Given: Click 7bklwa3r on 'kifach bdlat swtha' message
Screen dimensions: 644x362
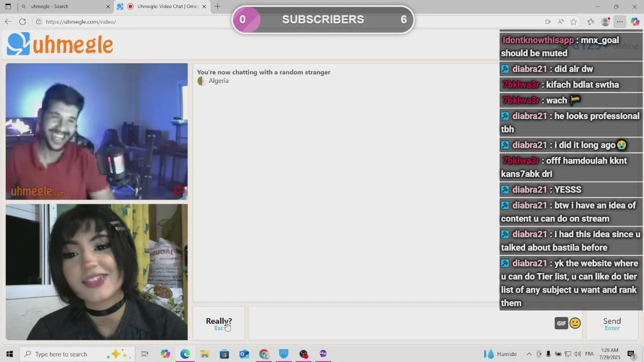Looking at the screenshot, I should 521,84.
